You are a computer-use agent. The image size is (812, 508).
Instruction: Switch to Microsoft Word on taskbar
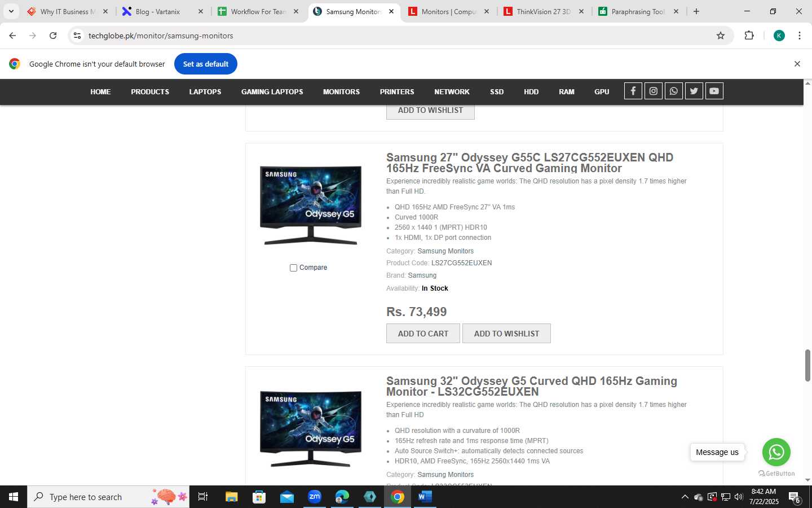(425, 497)
